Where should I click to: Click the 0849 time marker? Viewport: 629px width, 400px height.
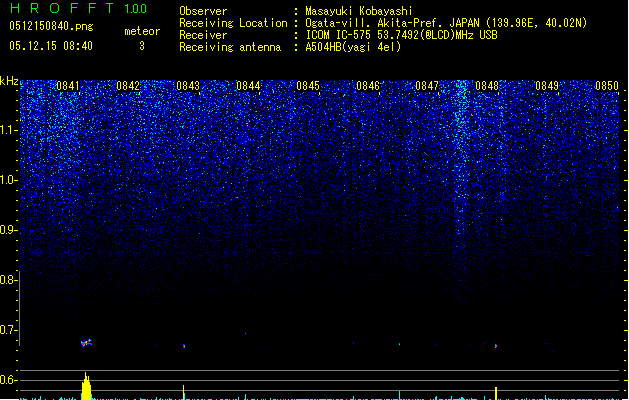[x=547, y=86]
